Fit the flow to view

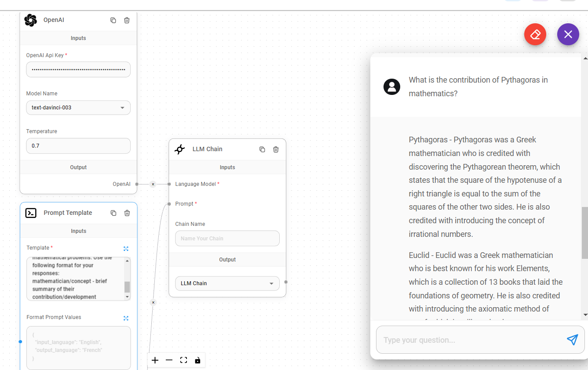[x=183, y=360]
